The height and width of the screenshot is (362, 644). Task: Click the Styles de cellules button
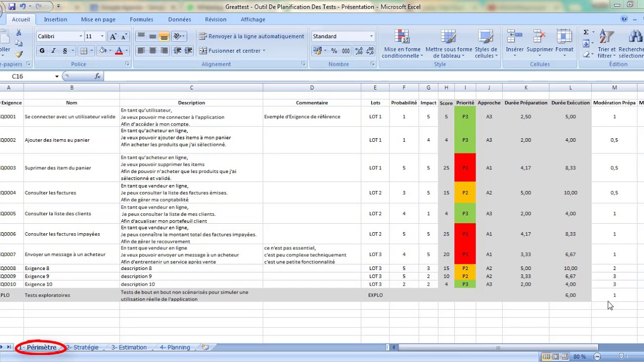coord(486,44)
